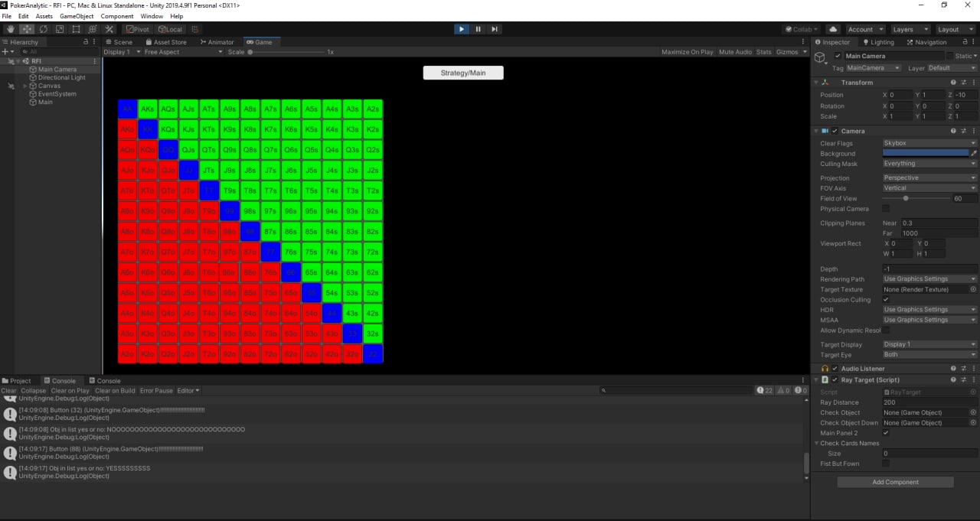Clear the console log

point(8,390)
